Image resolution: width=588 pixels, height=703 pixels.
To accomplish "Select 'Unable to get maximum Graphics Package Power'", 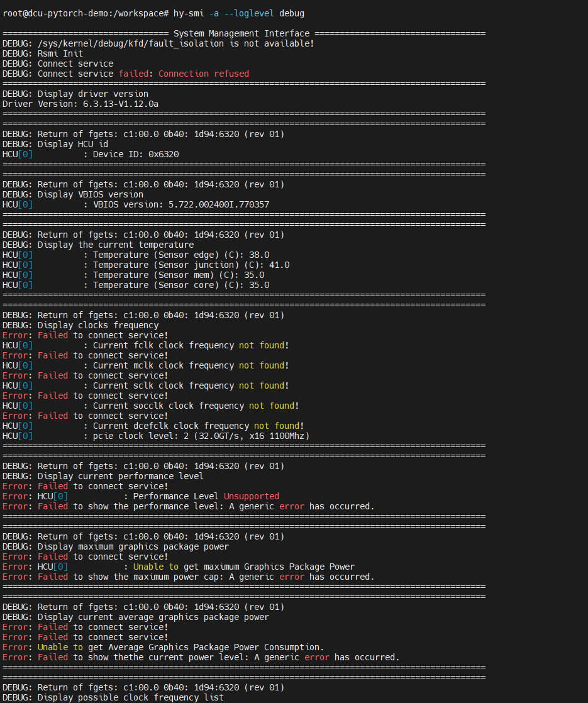I will point(244,567).
